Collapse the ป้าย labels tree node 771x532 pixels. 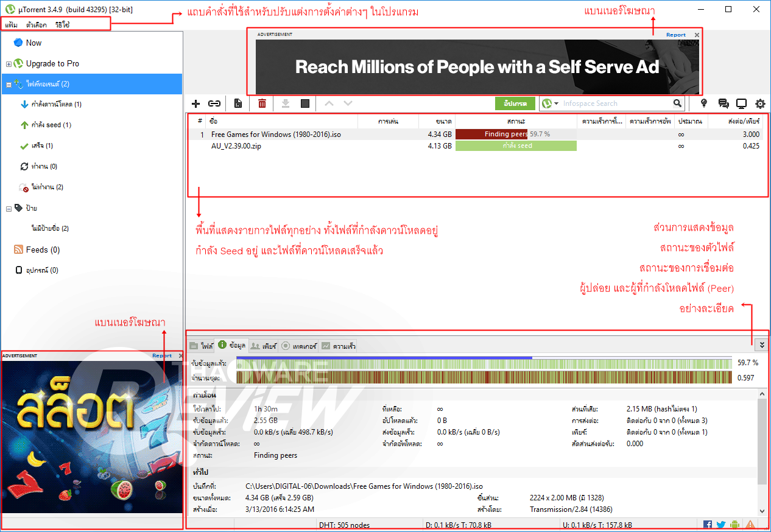tap(9, 209)
